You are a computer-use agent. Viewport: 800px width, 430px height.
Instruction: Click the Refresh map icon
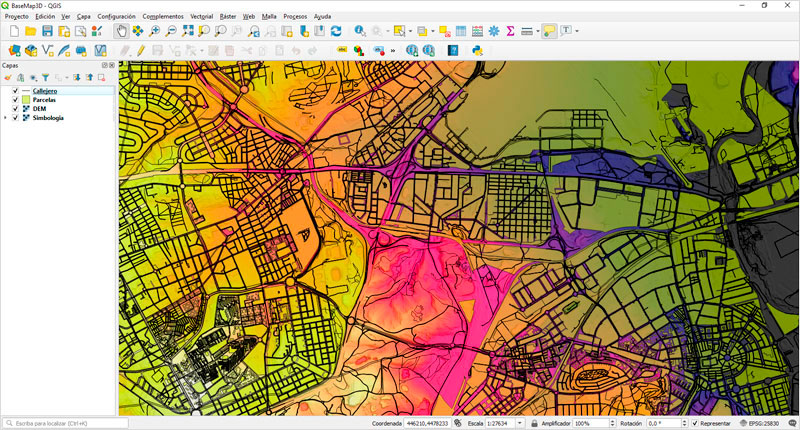tap(336, 32)
